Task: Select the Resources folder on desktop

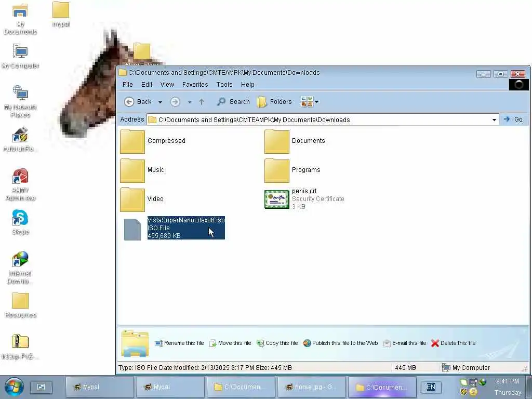Action: (20, 305)
